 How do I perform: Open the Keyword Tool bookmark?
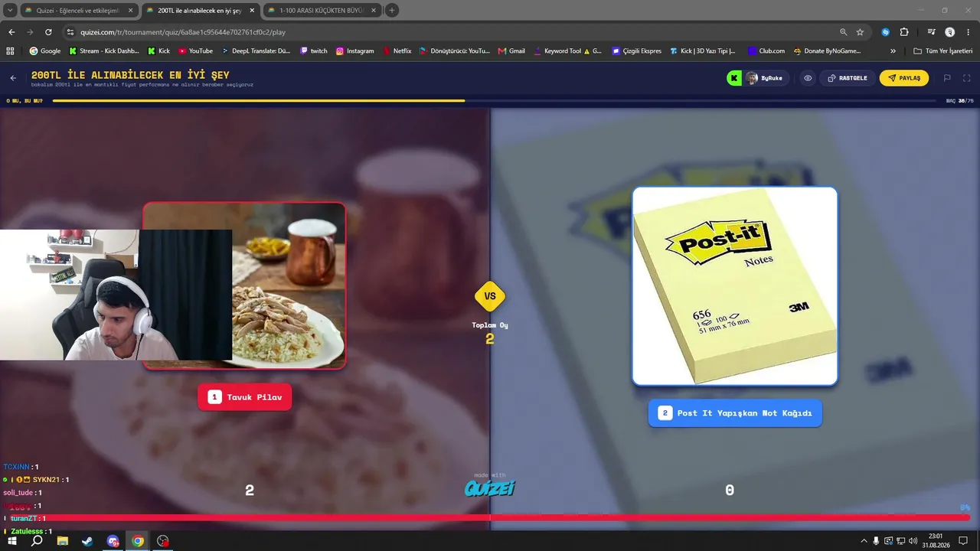click(x=567, y=51)
